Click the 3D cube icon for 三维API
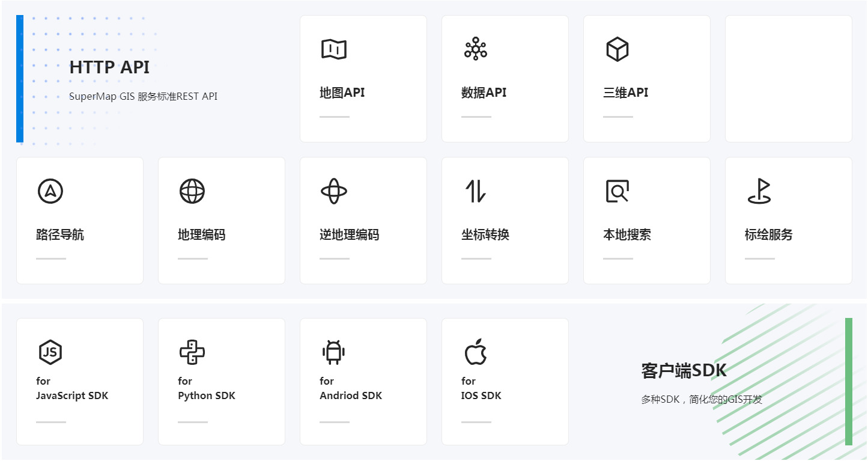 (617, 49)
